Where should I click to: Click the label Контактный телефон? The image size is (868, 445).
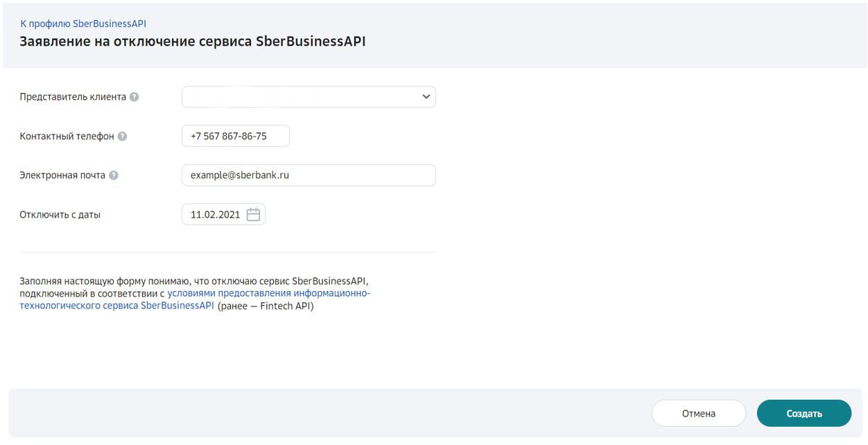[67, 137]
